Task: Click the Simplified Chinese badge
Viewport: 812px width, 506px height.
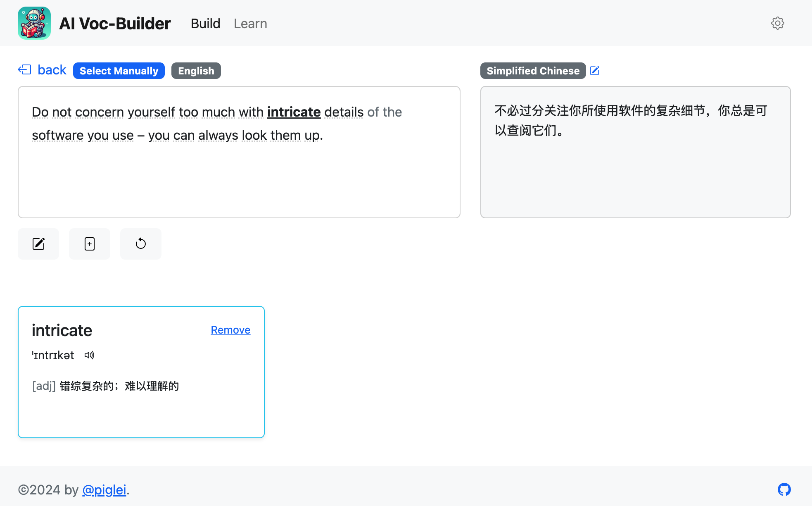Action: [532, 71]
